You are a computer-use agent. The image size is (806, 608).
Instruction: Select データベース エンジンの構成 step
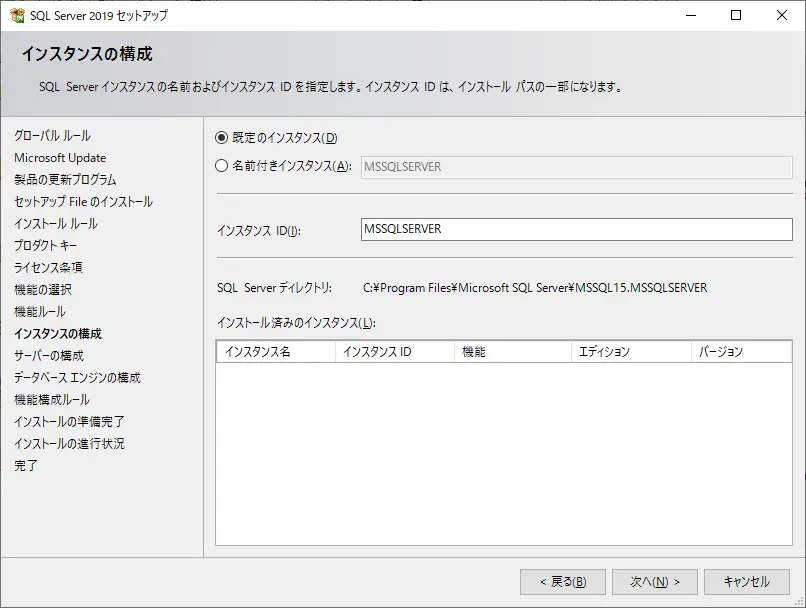coord(78,378)
